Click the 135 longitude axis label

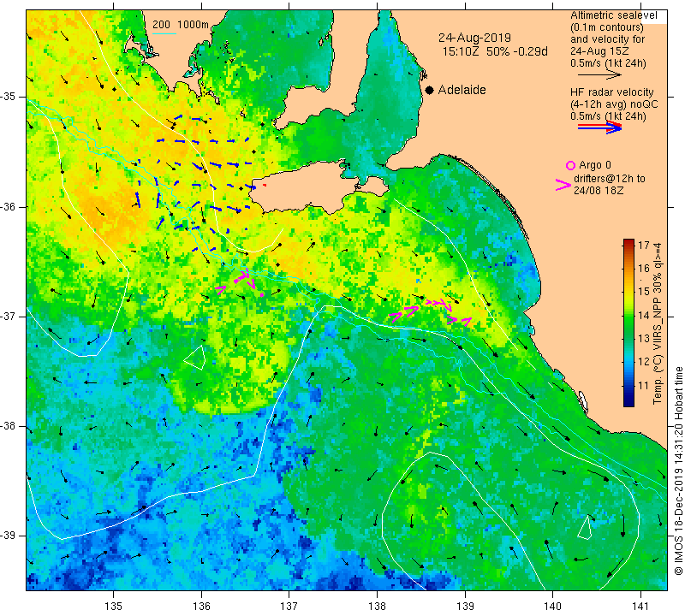pos(114,607)
